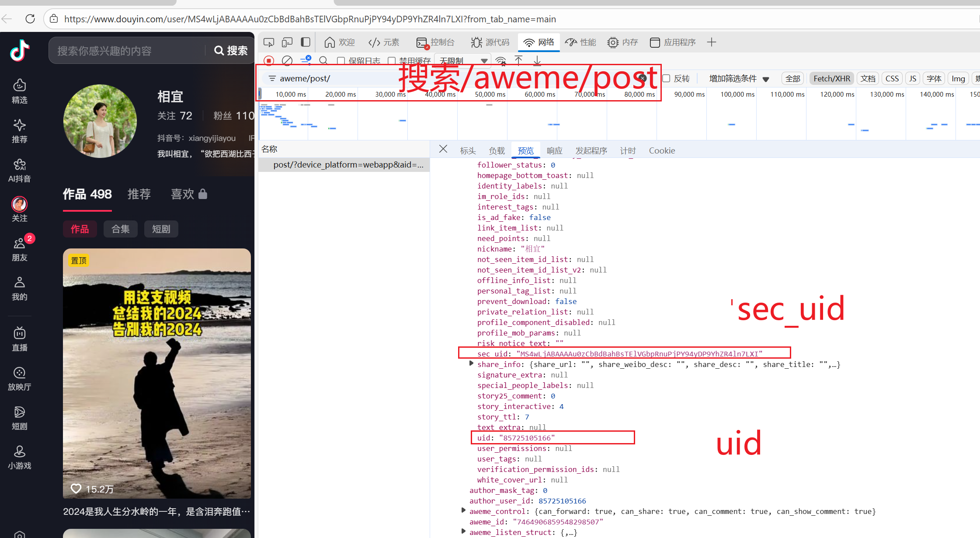The width and height of the screenshot is (980, 538).
Task: Open the 喜欢 profile tab
Action: click(x=189, y=194)
